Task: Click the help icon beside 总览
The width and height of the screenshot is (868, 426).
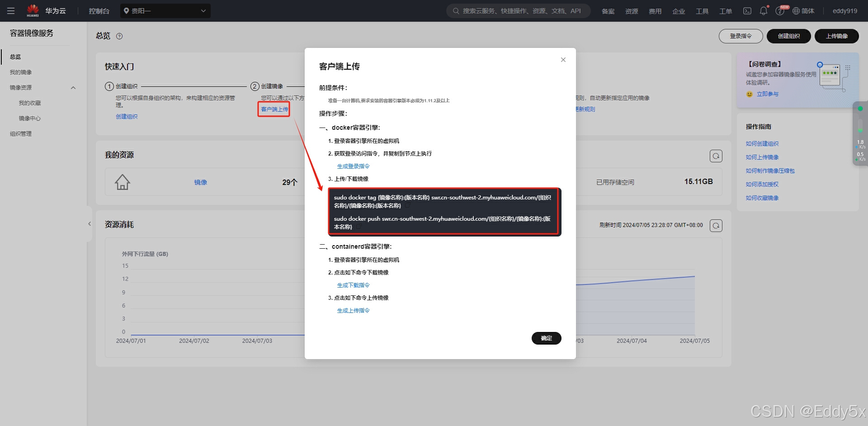Action: coord(119,36)
